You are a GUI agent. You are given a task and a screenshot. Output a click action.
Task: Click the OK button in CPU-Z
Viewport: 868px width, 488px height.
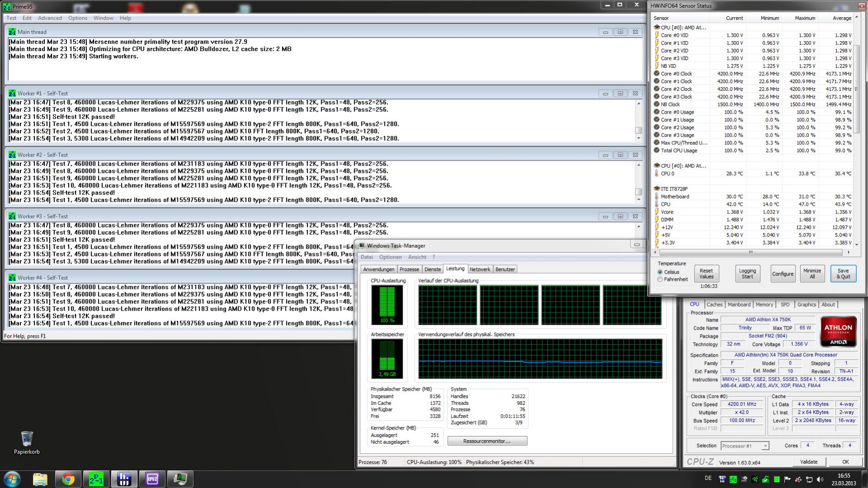(x=845, y=462)
